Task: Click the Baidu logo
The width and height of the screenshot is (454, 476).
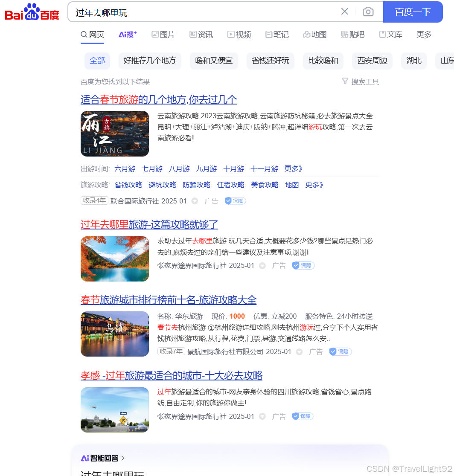Action: 32,12
